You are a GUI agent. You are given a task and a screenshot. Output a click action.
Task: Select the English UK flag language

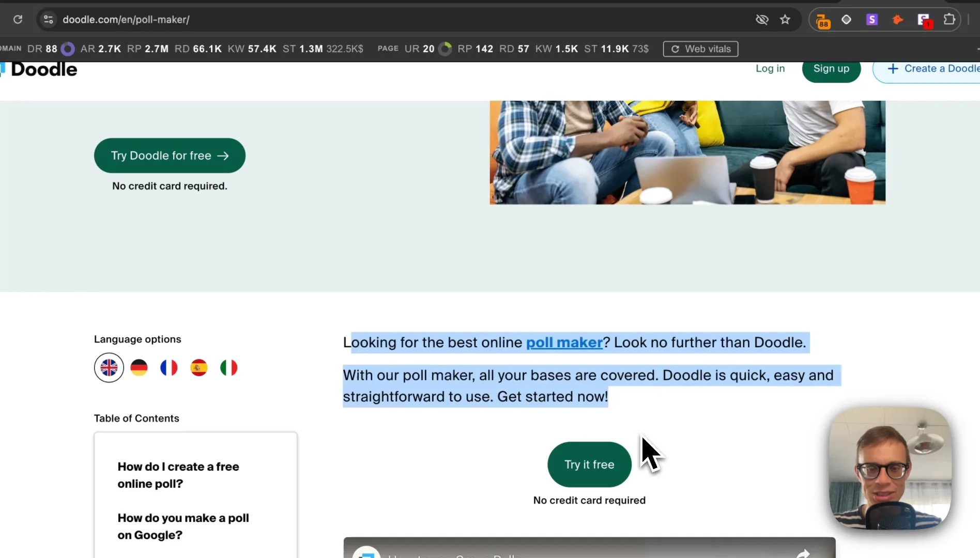pyautogui.click(x=109, y=368)
